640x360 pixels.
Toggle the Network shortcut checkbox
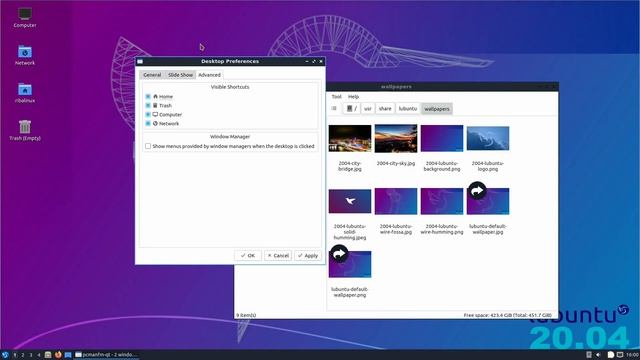pos(148,124)
